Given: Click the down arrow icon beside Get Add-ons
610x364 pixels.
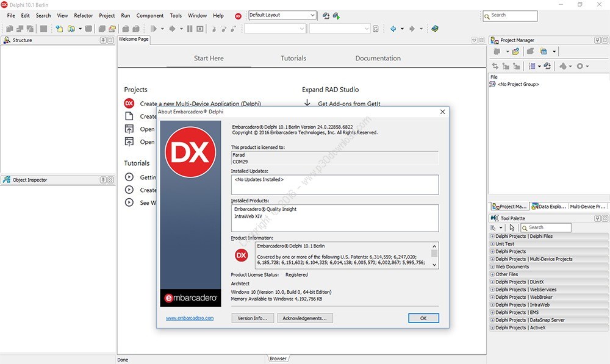Looking at the screenshot, I should pyautogui.click(x=307, y=102).
